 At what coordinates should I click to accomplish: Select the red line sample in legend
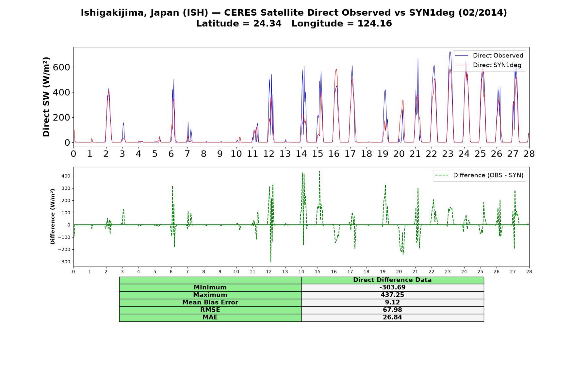tap(461, 65)
